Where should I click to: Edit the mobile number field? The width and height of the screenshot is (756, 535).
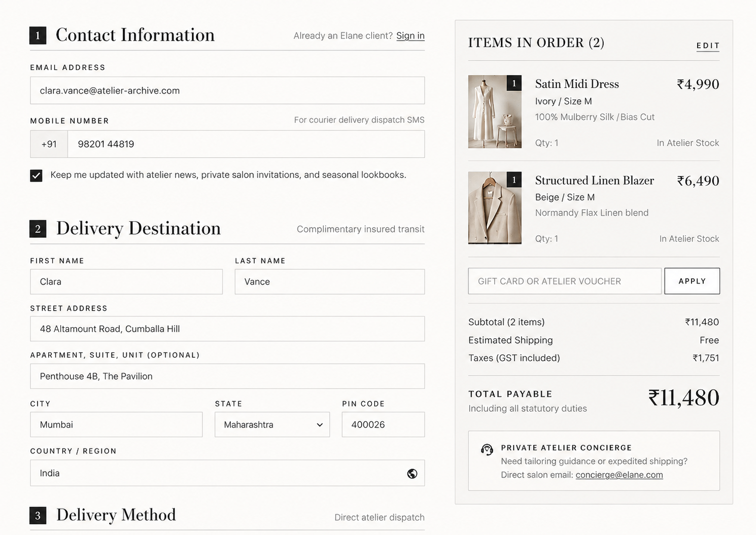click(246, 144)
